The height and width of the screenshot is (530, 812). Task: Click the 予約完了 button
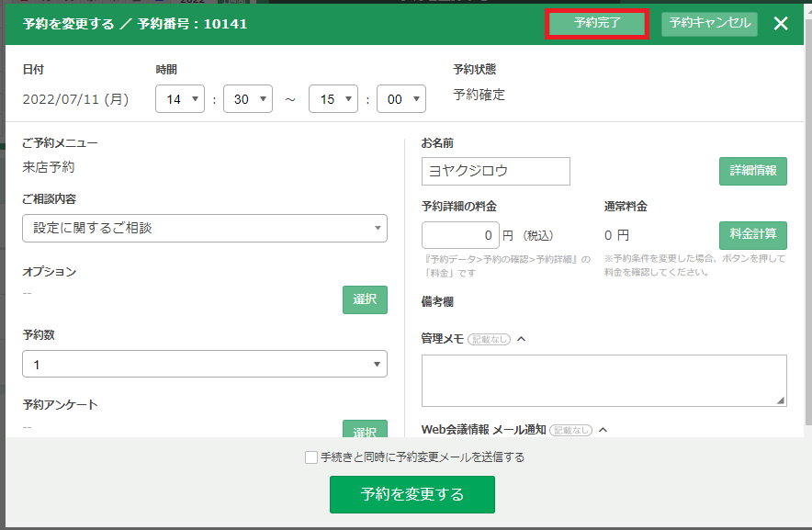click(597, 24)
